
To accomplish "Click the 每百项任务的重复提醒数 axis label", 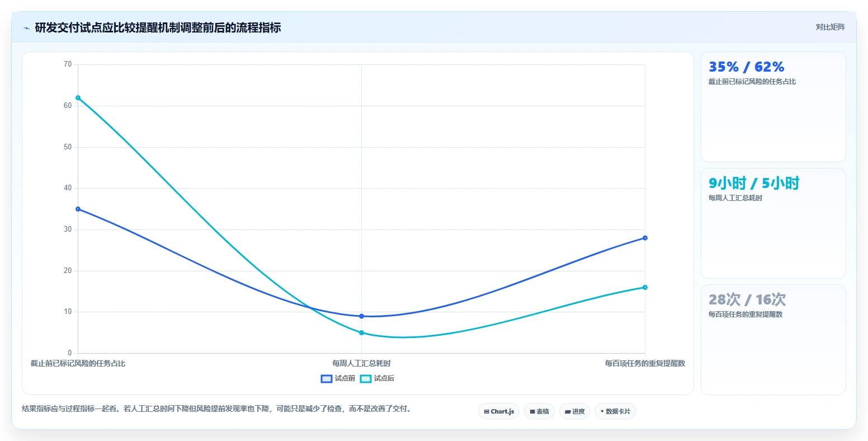I will click(x=645, y=364).
